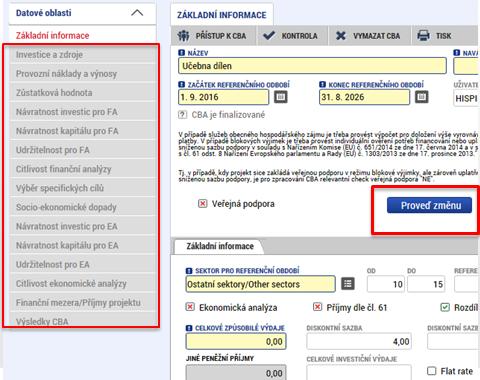The width and height of the screenshot is (480, 380).
Task: Click TISK toolbar label
Action: coord(444,36)
